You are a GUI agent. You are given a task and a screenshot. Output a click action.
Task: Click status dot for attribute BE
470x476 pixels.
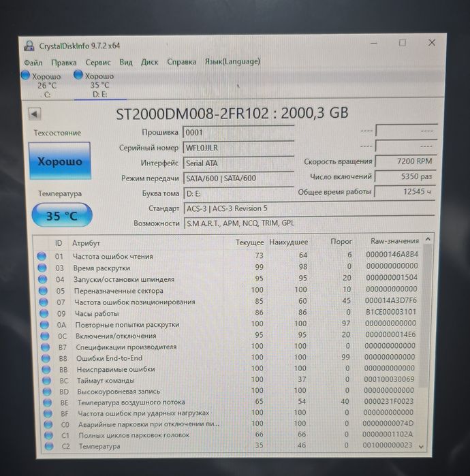coord(48,403)
